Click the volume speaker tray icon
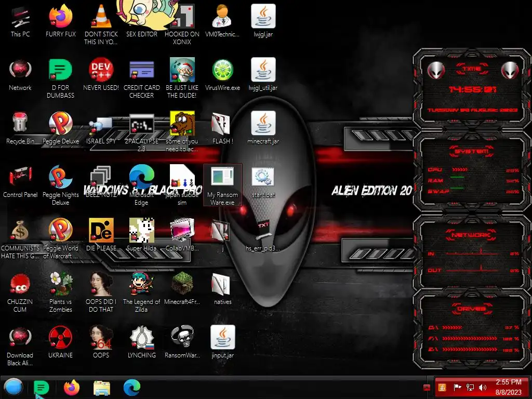Screen dimensions: 532x399 tap(482, 388)
